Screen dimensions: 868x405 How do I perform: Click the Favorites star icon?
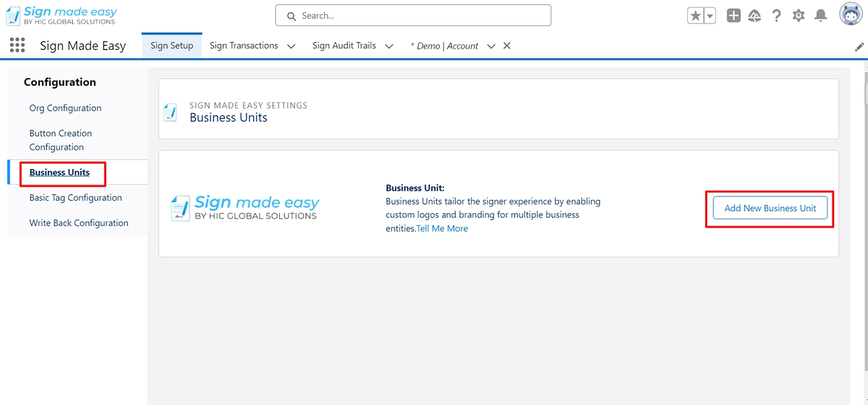click(x=696, y=16)
